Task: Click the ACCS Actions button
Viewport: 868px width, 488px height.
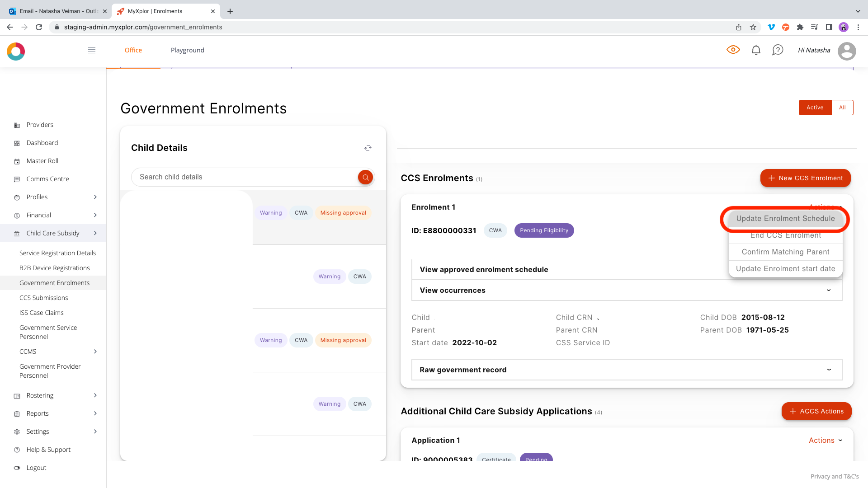Action: coord(816,411)
